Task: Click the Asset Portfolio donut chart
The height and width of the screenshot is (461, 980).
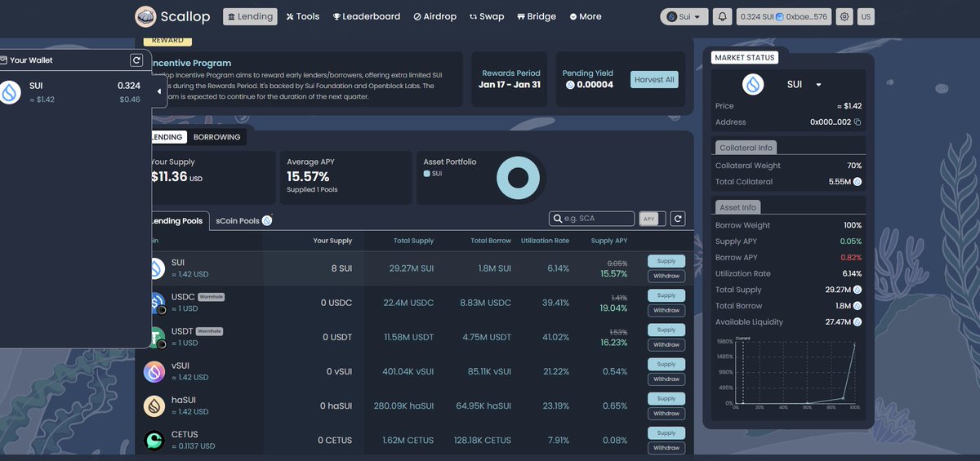Action: 519,177
